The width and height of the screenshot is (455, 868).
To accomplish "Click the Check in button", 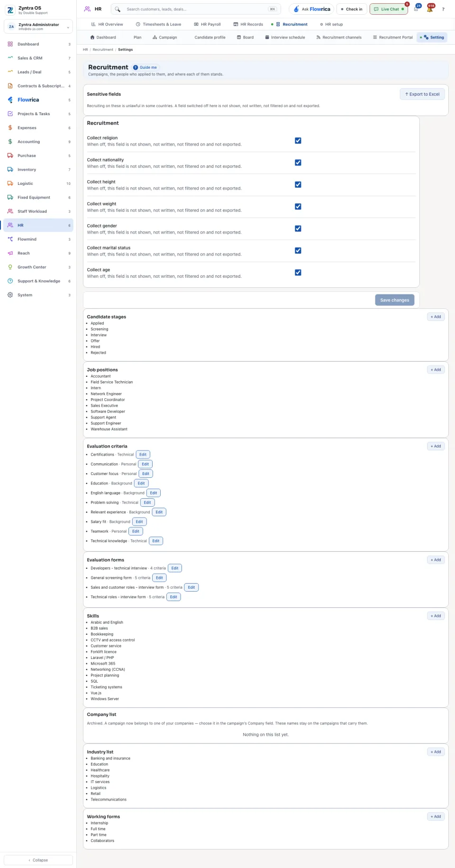I will click(352, 9).
